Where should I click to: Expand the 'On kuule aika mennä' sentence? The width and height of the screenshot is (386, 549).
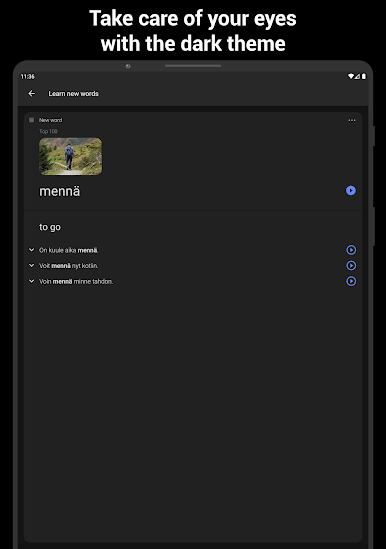32,250
